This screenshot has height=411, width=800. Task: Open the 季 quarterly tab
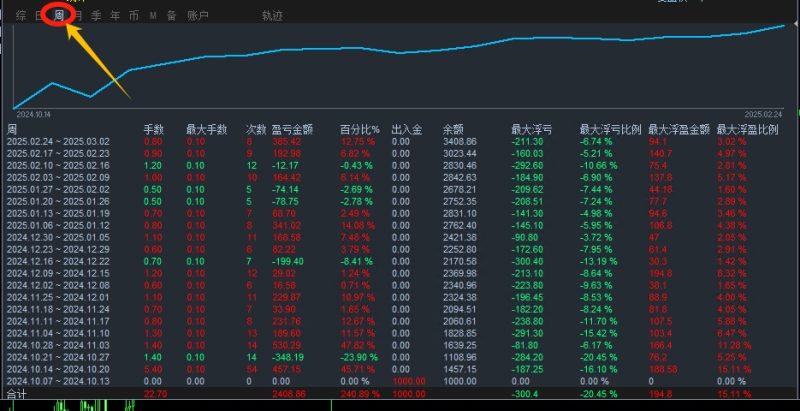click(x=96, y=16)
